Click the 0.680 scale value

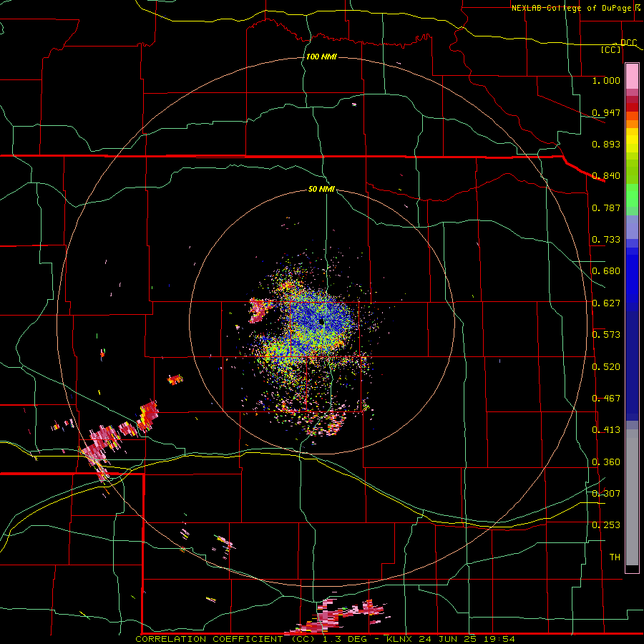pyautogui.click(x=606, y=271)
